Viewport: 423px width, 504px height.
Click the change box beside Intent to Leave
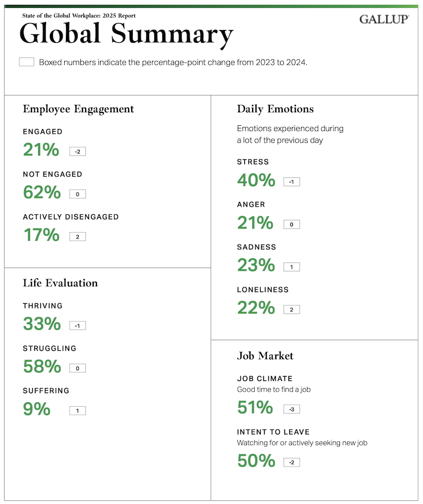click(x=292, y=462)
